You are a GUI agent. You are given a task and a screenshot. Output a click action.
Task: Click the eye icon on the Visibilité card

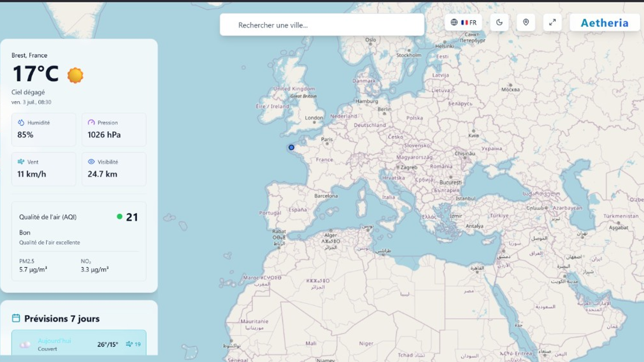click(91, 162)
